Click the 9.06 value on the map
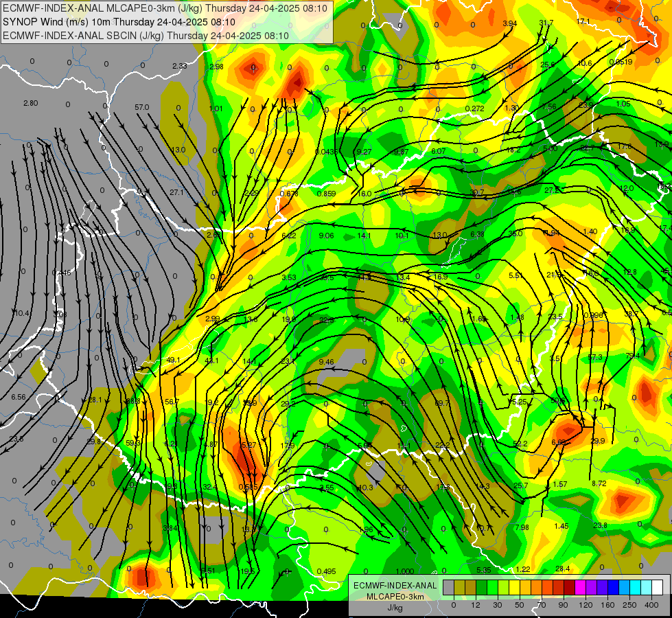 click(326, 236)
